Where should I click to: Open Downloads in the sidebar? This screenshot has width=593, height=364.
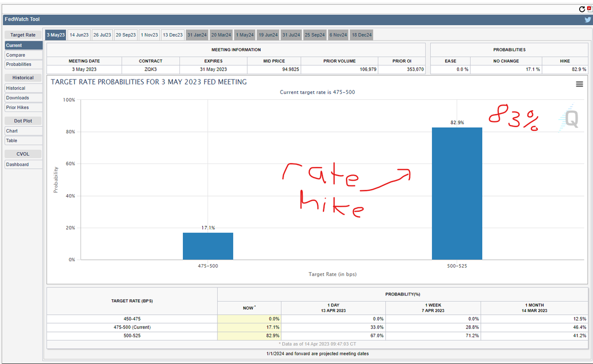click(23, 98)
